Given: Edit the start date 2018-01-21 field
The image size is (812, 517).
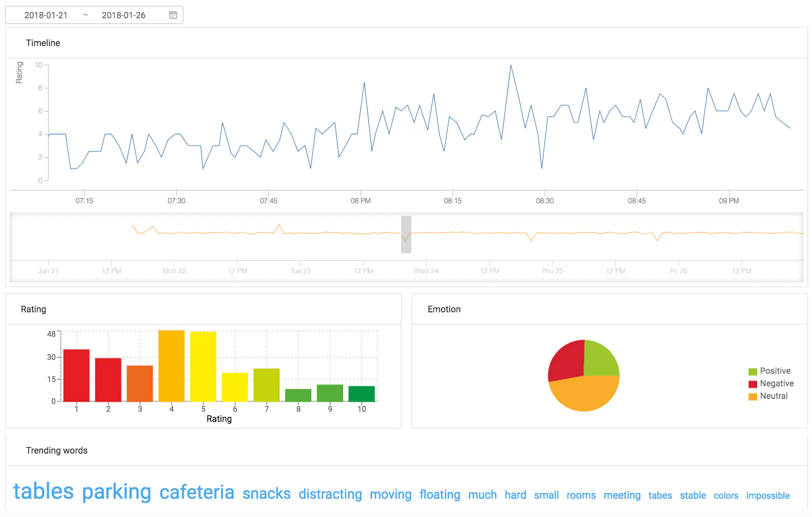Looking at the screenshot, I should [46, 15].
